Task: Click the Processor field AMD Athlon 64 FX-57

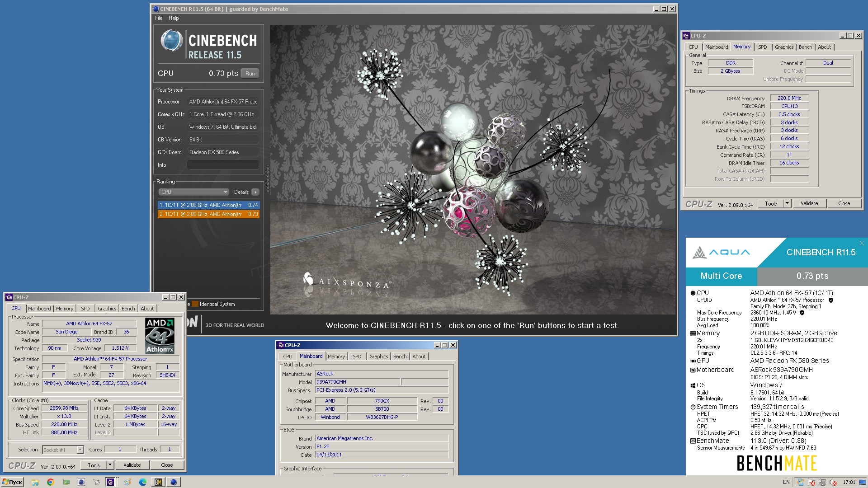Action: pos(223,102)
